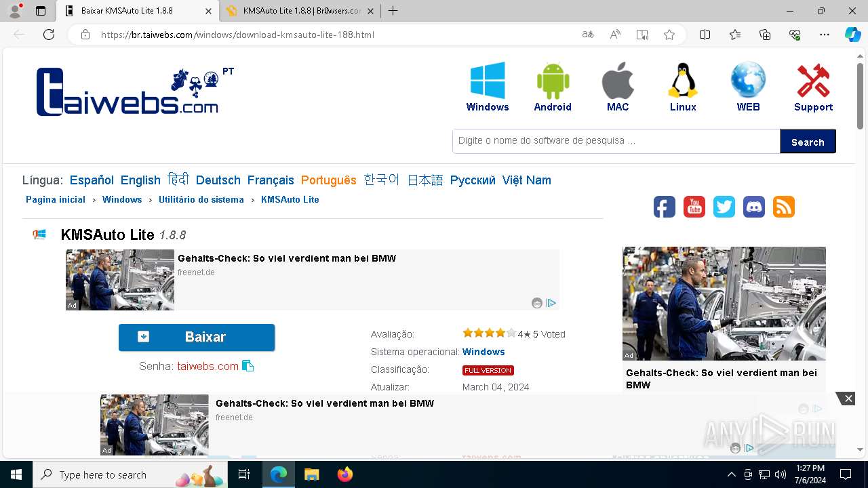The width and height of the screenshot is (868, 488).
Task: Open BMW ad thumbnail in sidebar
Action: tap(724, 304)
